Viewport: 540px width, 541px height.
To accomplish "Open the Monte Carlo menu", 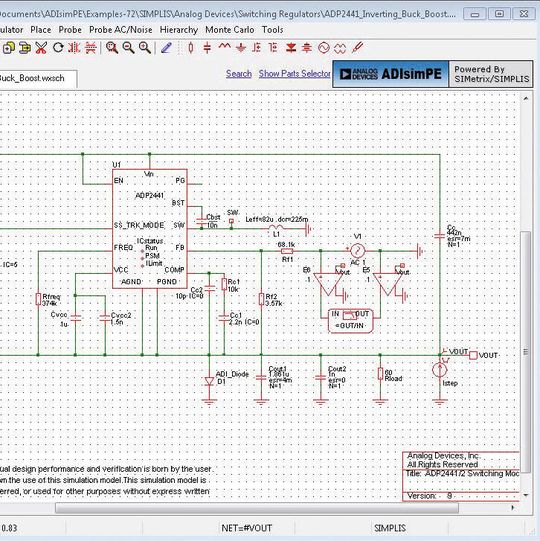I will (230, 30).
